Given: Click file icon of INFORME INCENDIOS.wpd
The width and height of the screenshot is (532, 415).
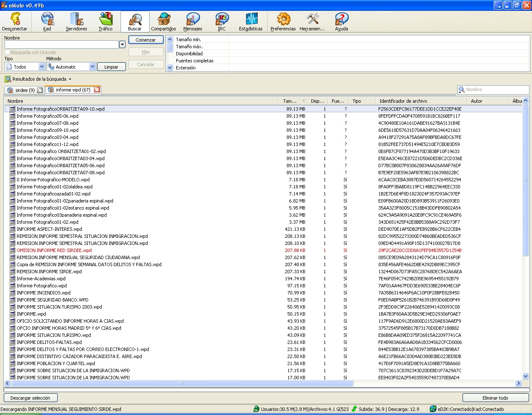Looking at the screenshot, I should [12, 293].
